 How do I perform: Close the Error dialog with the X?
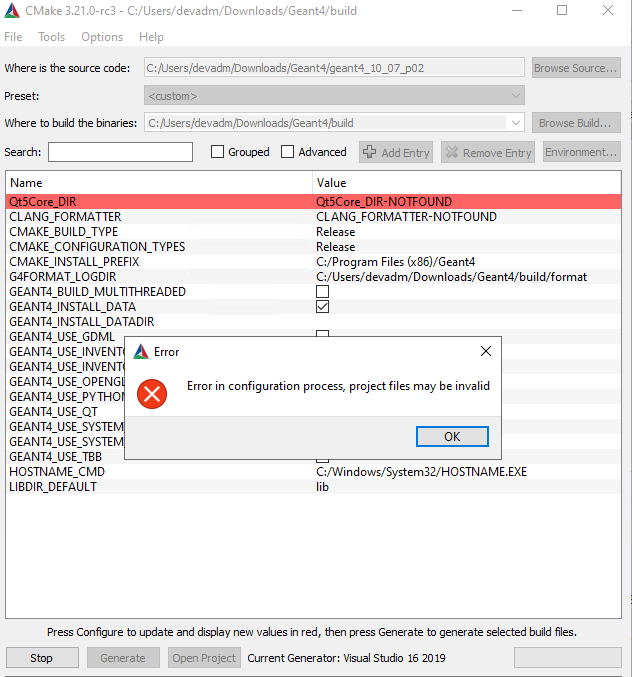(x=486, y=351)
